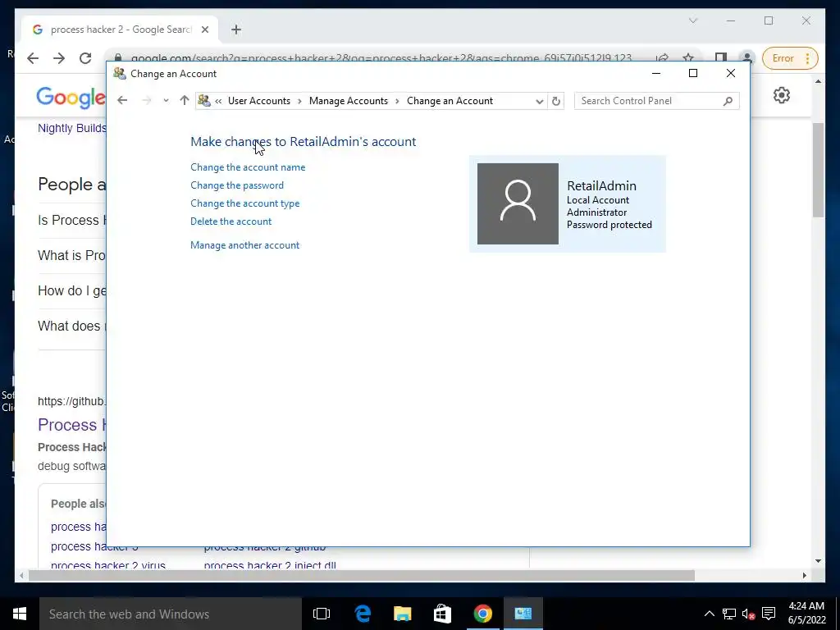Open Task View on taskbar

[322, 614]
